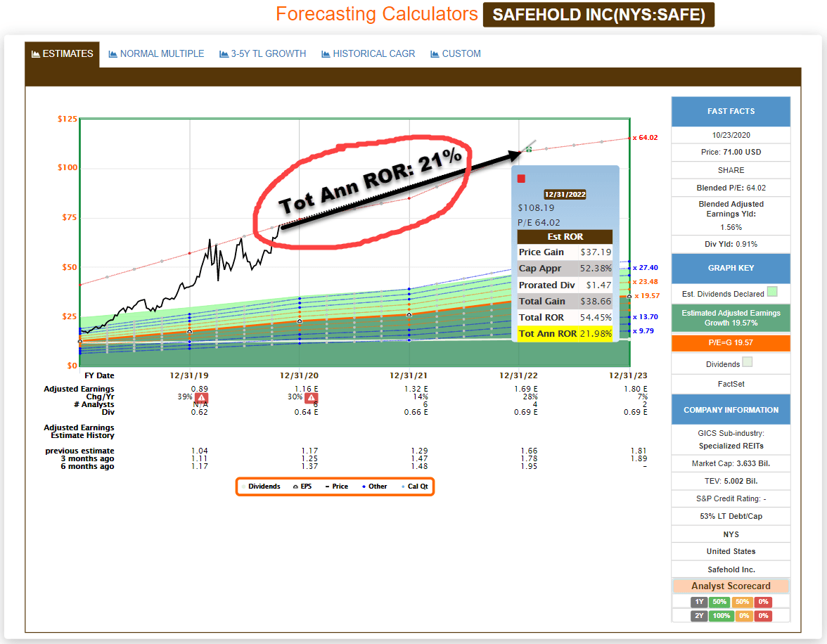Click the SAFEHOLD INC(NYS:SAFE) ticker badge
Viewport: 827px width, 644px height.
tap(598, 14)
